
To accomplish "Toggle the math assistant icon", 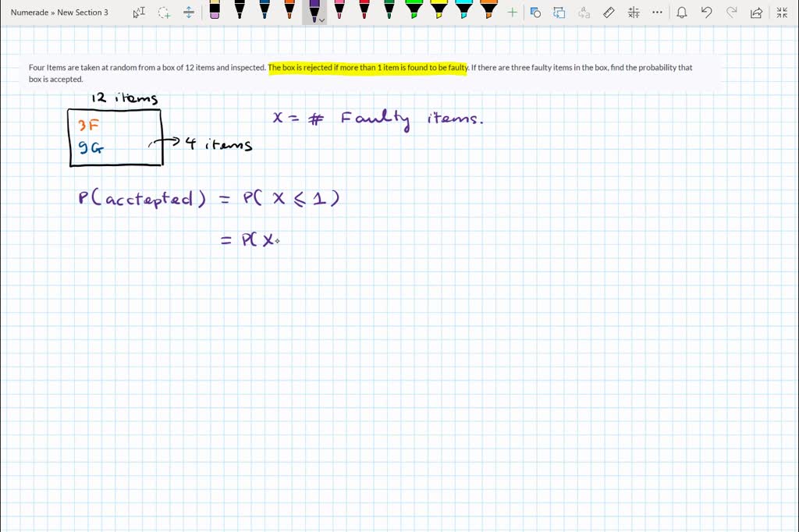I will (634, 12).
